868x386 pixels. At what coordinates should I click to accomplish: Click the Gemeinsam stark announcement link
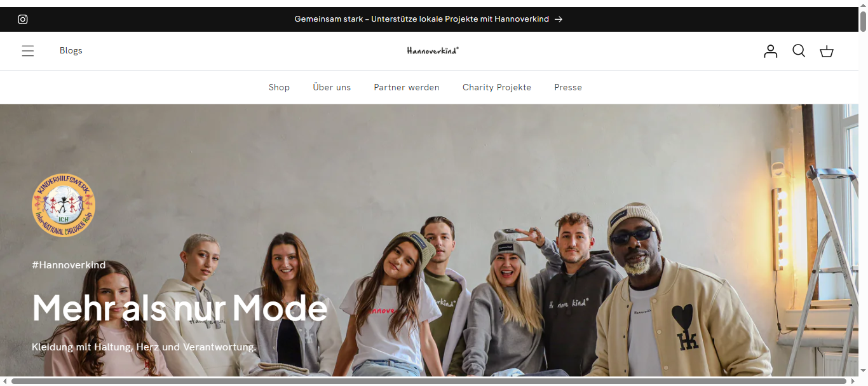point(421,19)
